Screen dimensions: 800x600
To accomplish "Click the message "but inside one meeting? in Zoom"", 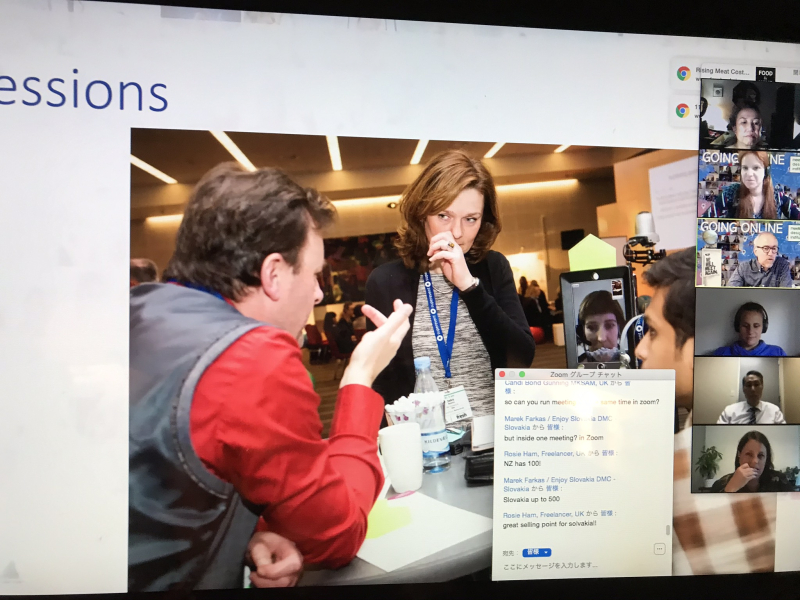I will click(554, 438).
